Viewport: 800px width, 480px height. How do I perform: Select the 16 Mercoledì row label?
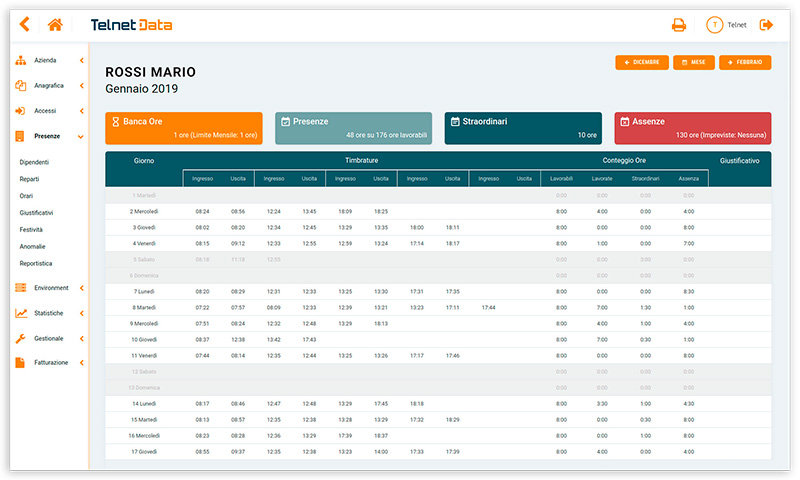tap(144, 436)
